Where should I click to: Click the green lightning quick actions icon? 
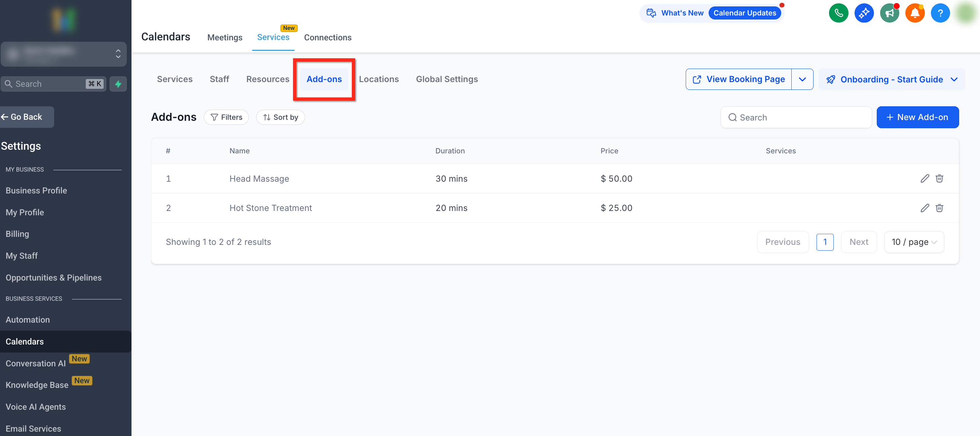pyautogui.click(x=118, y=84)
